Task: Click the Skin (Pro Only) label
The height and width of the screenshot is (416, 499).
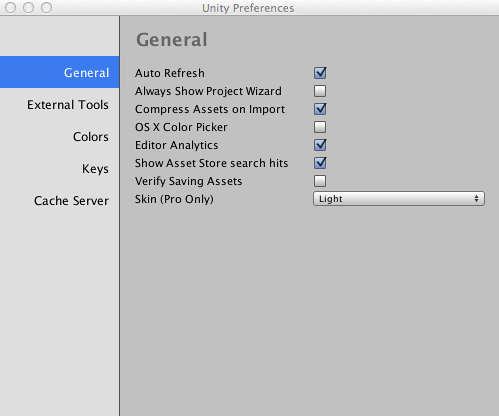Action: click(174, 199)
